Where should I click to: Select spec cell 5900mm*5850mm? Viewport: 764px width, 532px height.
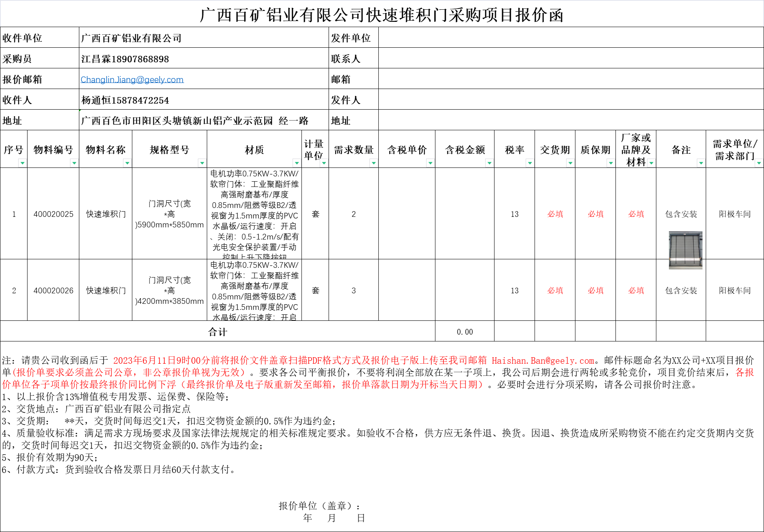[170, 214]
